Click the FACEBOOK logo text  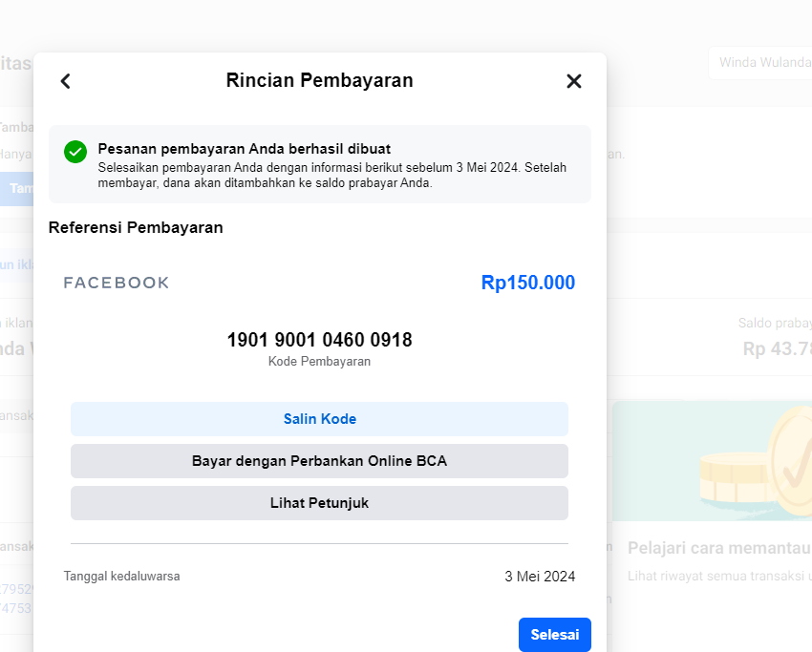pos(117,283)
